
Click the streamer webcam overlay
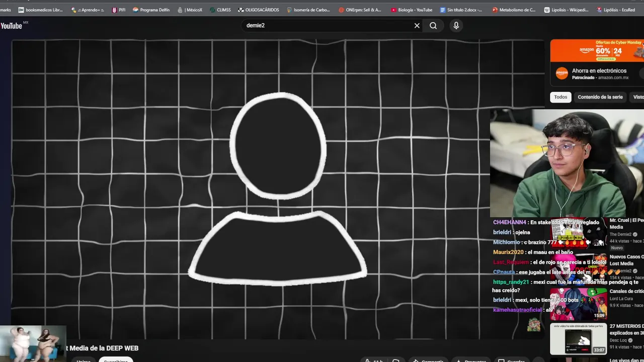tap(567, 163)
